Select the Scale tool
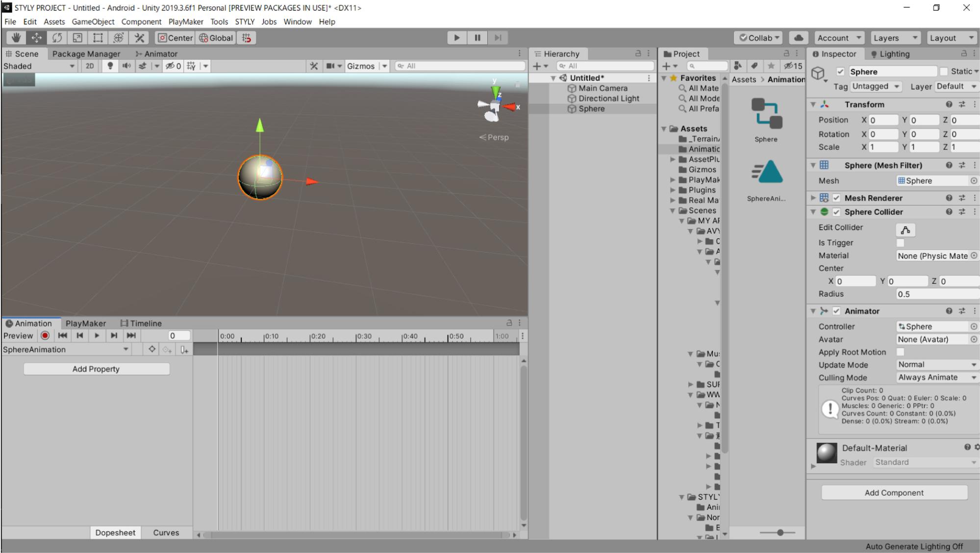Viewport: 980px width, 553px height. point(77,38)
